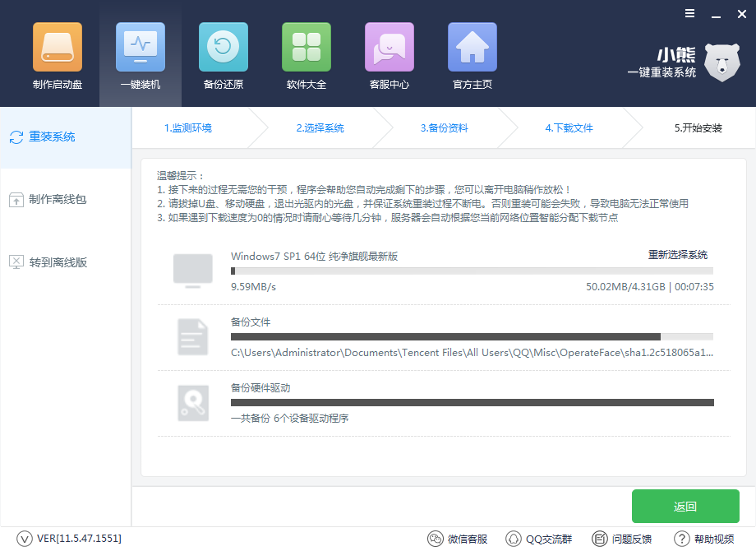
Task: Open QQ交流群 link
Action: pyautogui.click(x=549, y=539)
